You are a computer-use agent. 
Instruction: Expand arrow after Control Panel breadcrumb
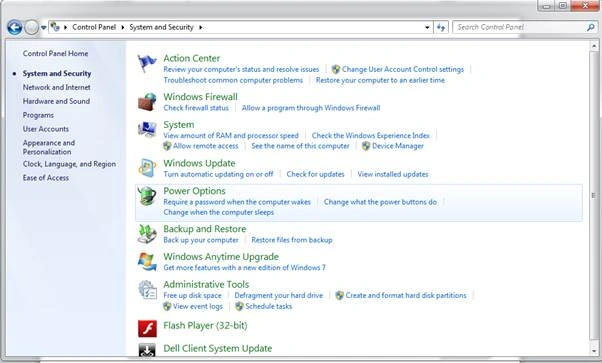(x=122, y=27)
